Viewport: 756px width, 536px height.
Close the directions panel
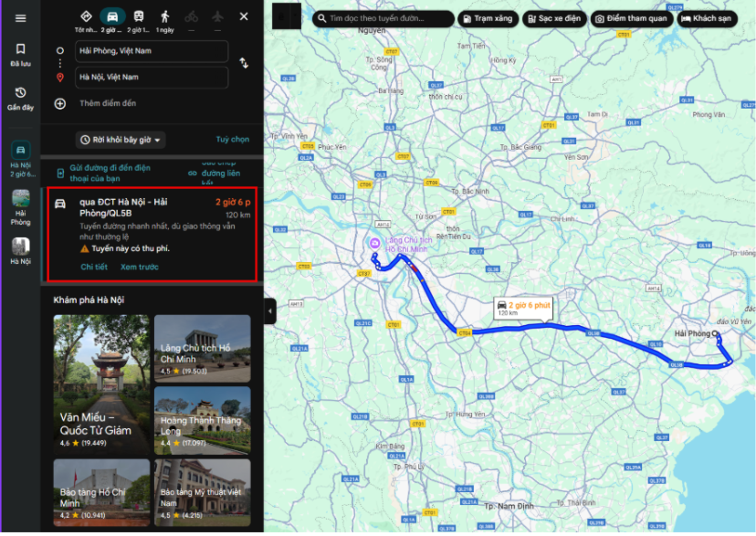click(x=244, y=16)
